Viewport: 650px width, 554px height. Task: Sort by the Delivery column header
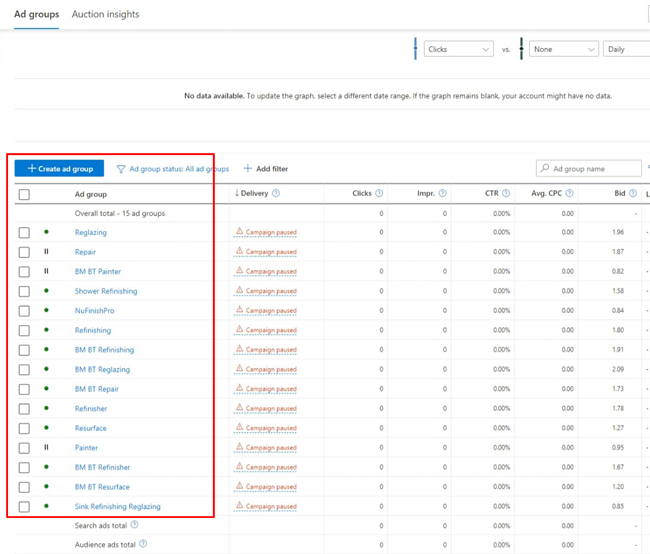[252, 193]
